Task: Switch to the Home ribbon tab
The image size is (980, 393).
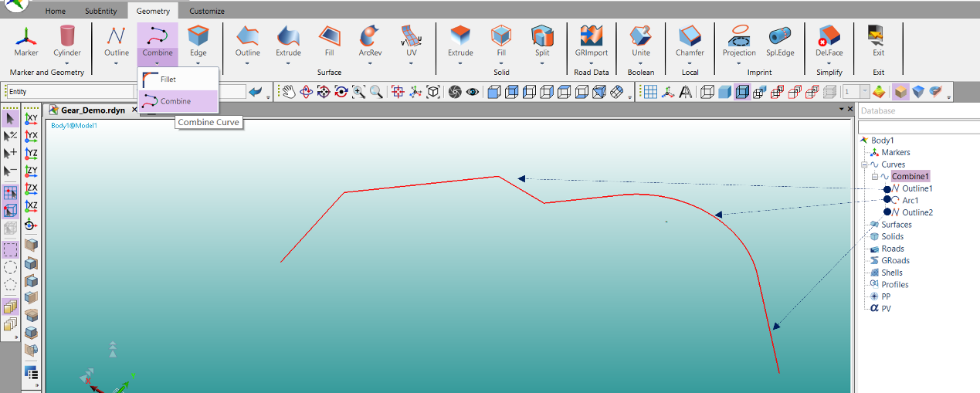Action: [55, 11]
